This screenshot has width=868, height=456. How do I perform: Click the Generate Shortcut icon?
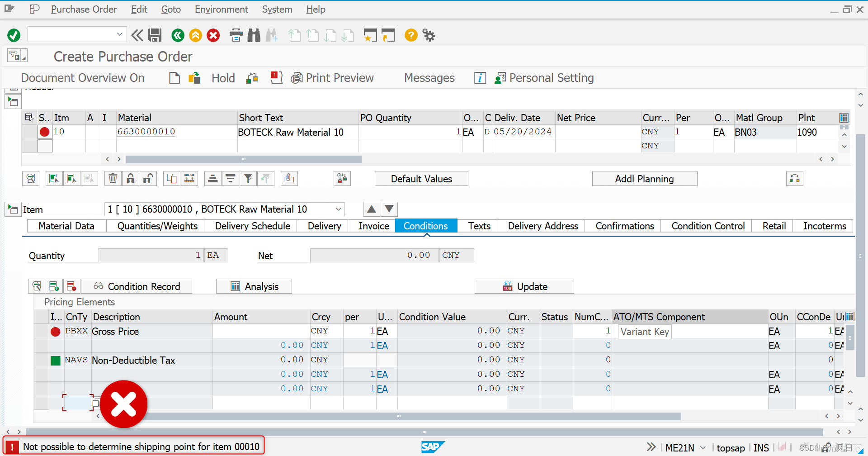[x=388, y=35]
